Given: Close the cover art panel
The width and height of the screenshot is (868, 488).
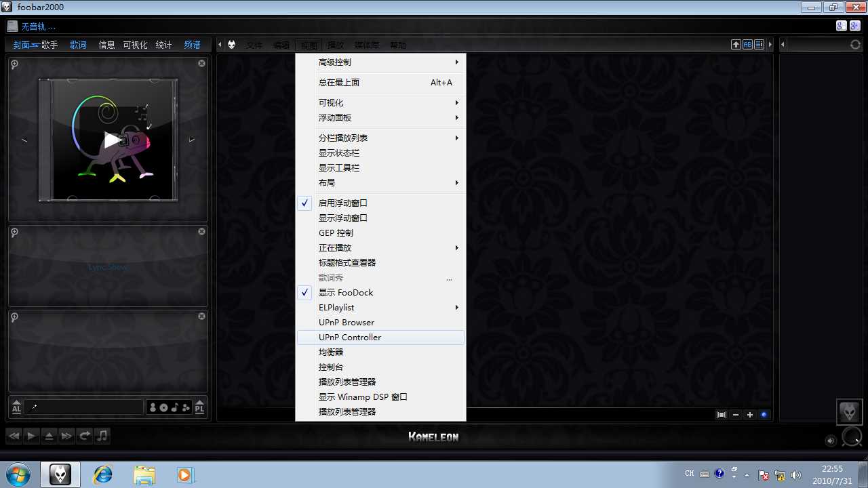Looking at the screenshot, I should point(201,63).
